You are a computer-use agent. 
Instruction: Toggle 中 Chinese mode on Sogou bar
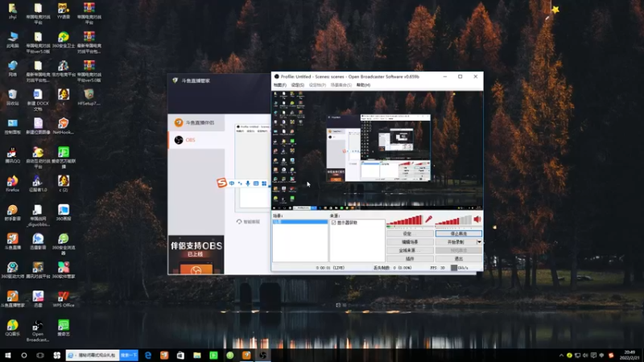click(x=232, y=183)
